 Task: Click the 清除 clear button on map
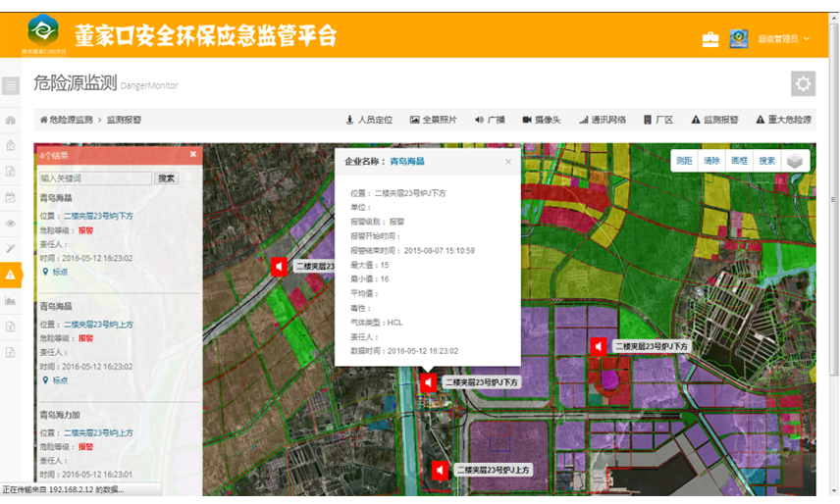tap(712, 161)
